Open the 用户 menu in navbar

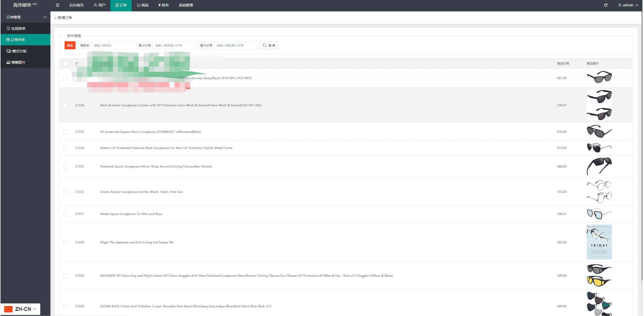tap(100, 5)
